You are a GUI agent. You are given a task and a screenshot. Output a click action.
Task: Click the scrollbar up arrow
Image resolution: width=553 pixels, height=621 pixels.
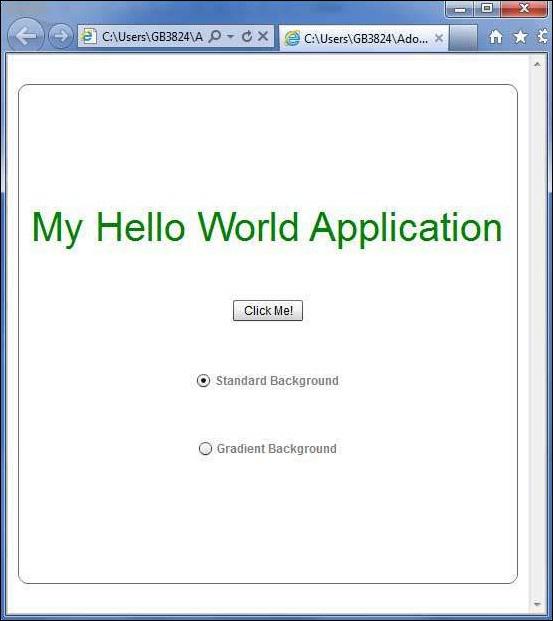point(537,64)
